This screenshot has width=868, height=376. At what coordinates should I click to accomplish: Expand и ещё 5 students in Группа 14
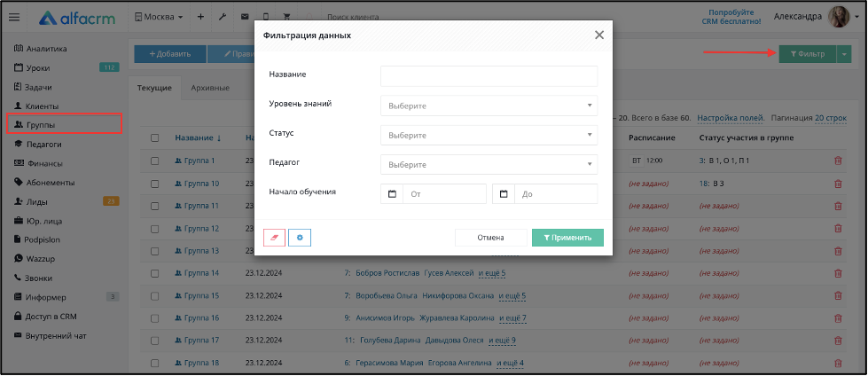[492, 273]
